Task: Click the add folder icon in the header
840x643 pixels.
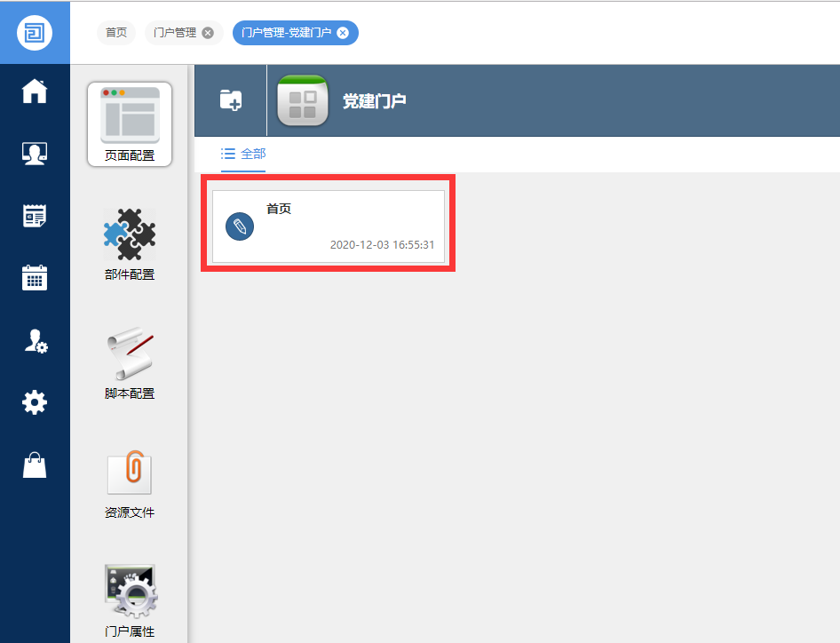Action: [231, 100]
